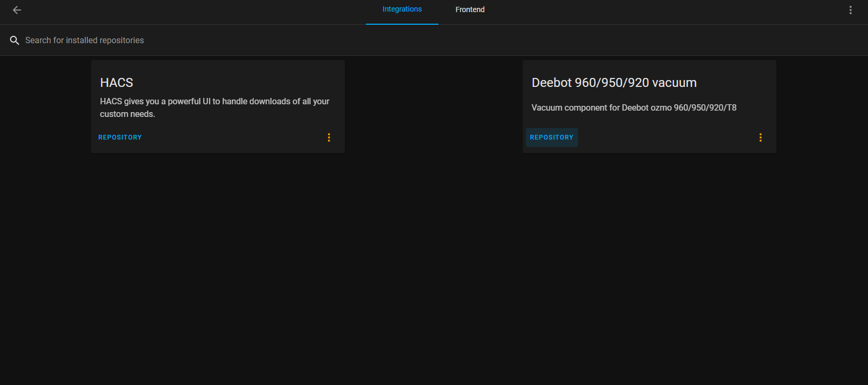Click the search magnifier icon
The image size is (868, 385).
coord(15,41)
